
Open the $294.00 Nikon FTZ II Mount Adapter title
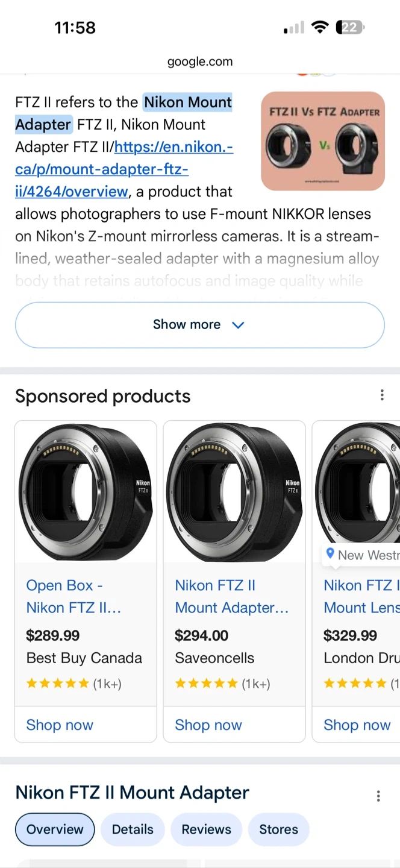click(x=232, y=597)
